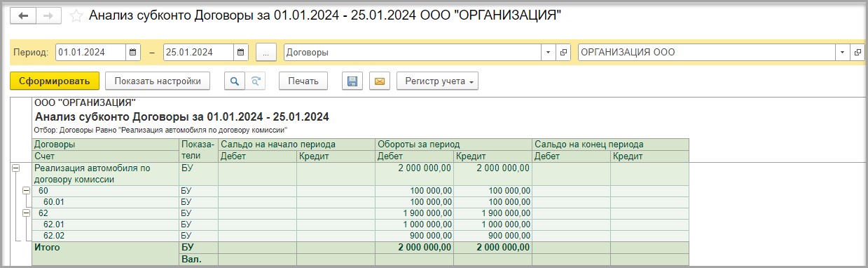This screenshot has width=868, height=268.
Task: Collapse account 60 group
Action: pos(26,191)
